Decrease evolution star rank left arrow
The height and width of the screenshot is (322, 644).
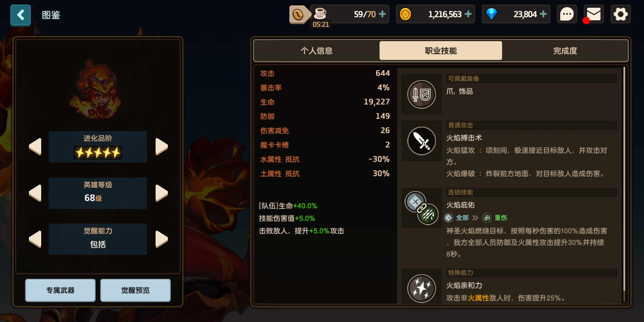click(35, 146)
